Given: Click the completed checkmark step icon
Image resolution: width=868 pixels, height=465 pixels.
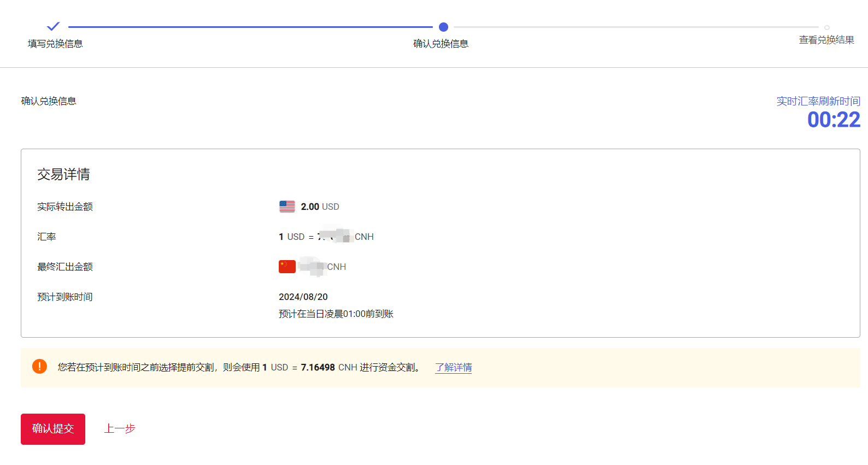Looking at the screenshot, I should (x=53, y=26).
